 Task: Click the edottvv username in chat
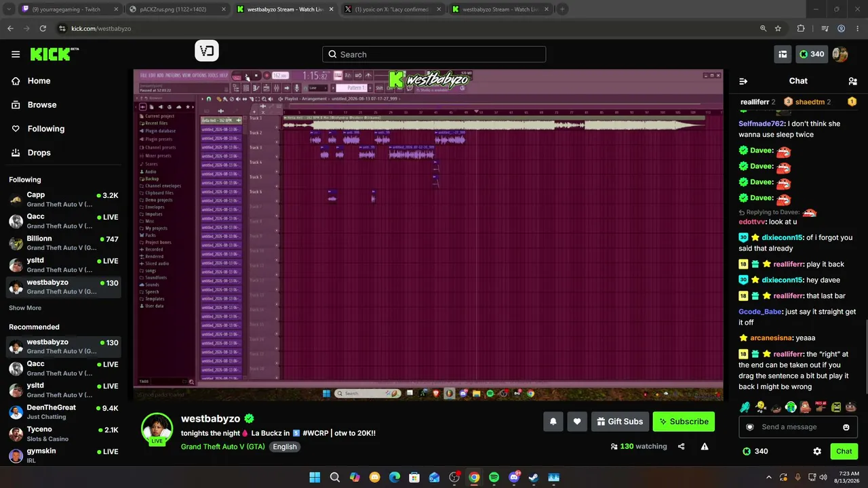click(753, 222)
